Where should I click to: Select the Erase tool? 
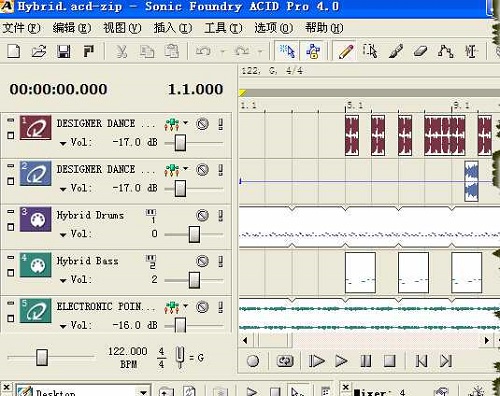(420, 51)
